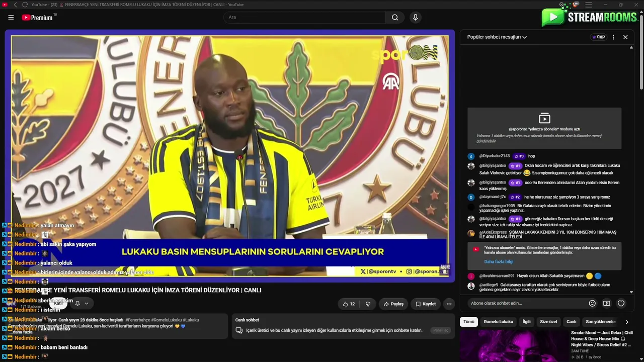
Task: Show more filter chips with right arrow
Action: coord(626,322)
